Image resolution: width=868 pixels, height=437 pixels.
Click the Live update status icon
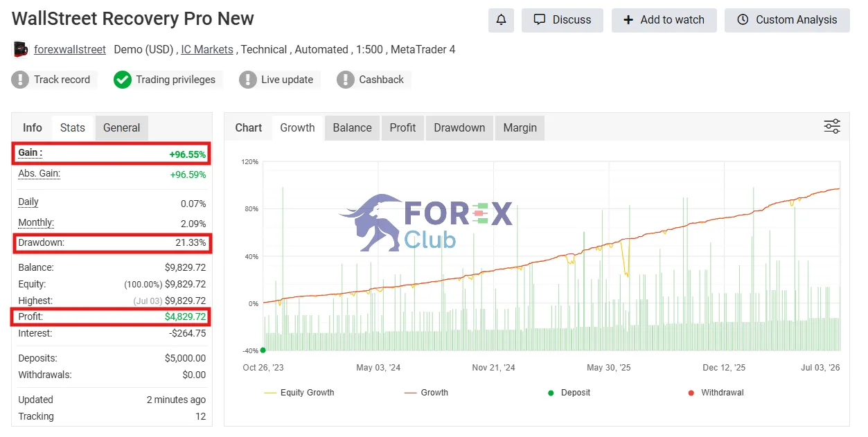pos(247,80)
